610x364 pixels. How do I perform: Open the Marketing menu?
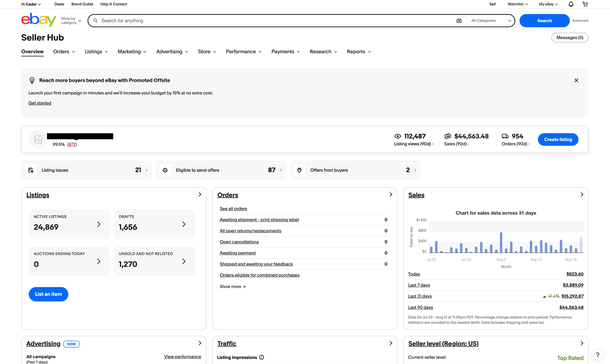click(x=132, y=52)
